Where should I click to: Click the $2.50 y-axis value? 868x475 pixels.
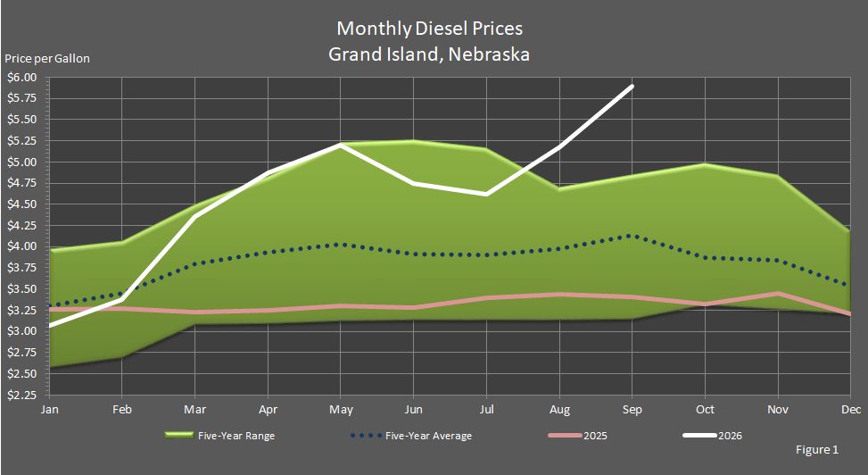(x=21, y=373)
